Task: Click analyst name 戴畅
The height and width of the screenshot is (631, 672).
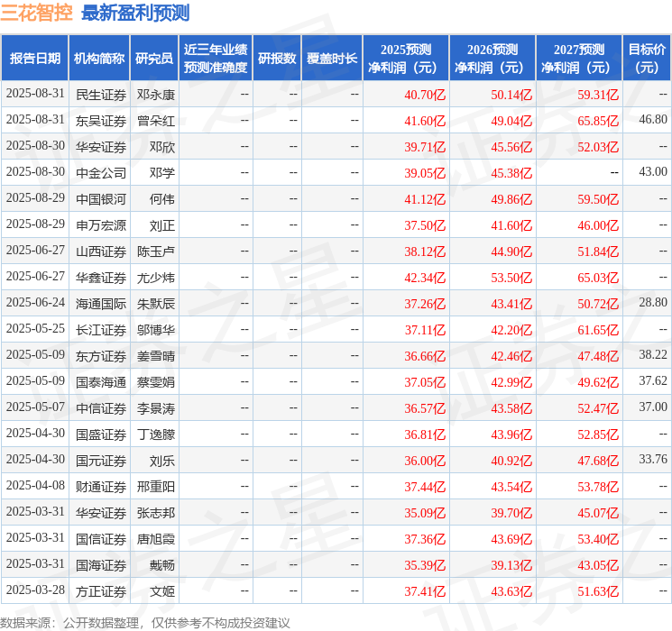Action: point(162,565)
